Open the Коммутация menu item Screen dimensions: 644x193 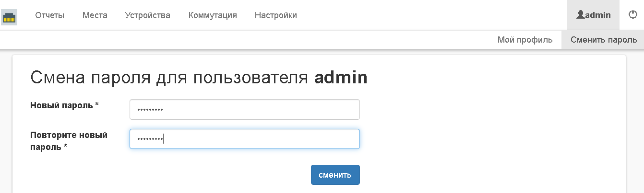click(x=213, y=15)
